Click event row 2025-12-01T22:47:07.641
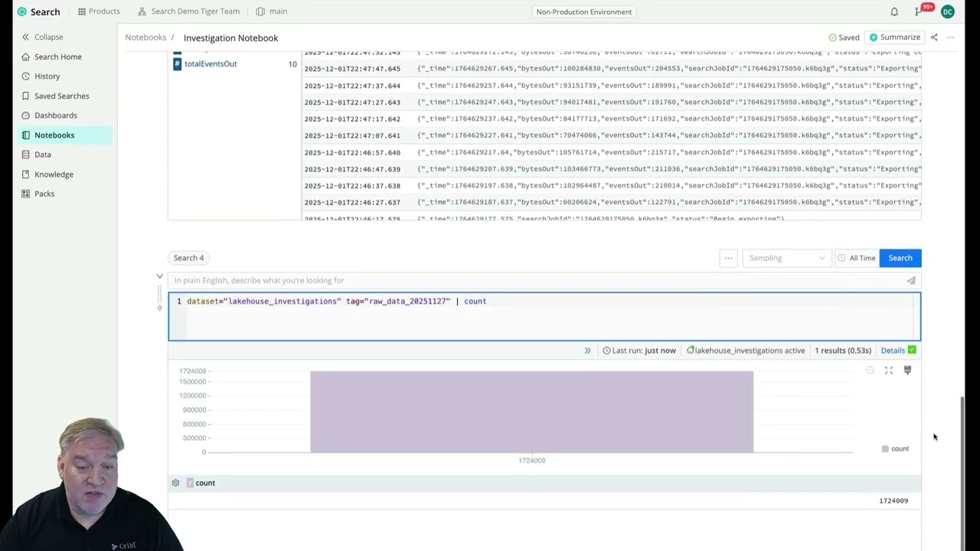The image size is (980, 551). [612, 135]
